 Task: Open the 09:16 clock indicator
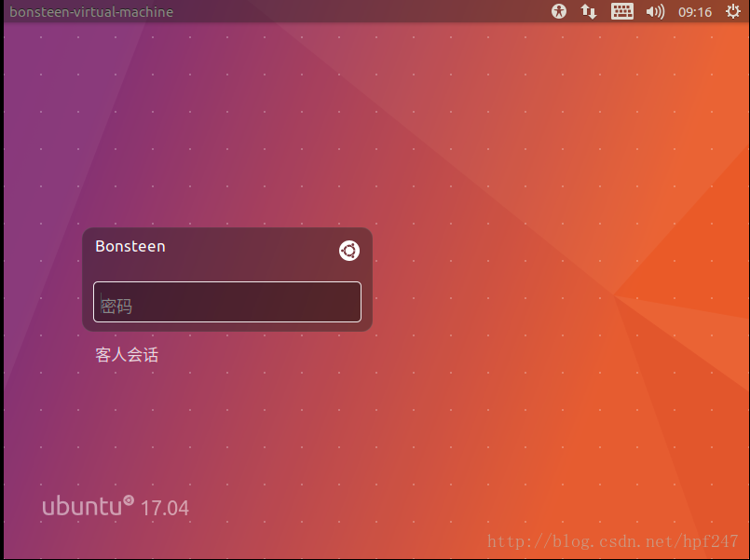695,12
